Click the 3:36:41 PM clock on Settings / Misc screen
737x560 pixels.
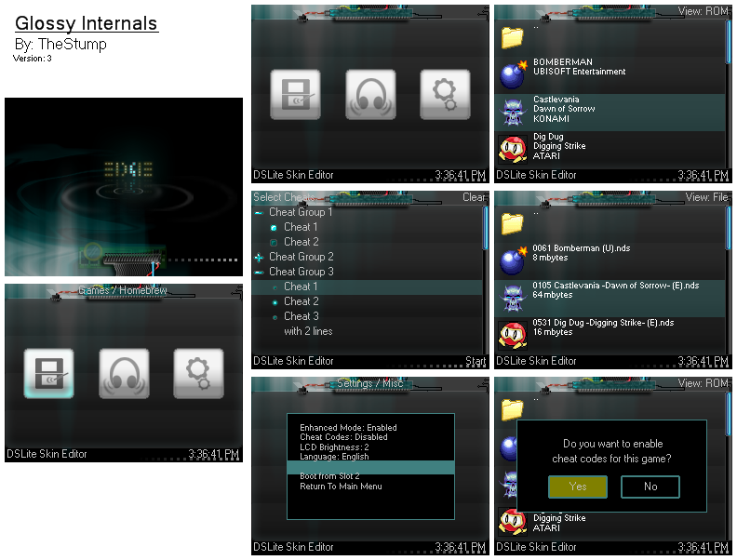pos(460,547)
